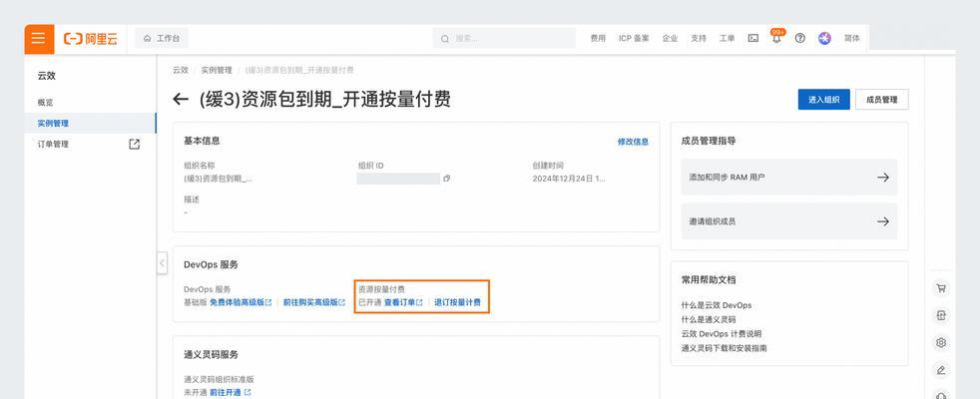Open the orange hamburger menu
Screen dimensions: 980x399
(39, 39)
